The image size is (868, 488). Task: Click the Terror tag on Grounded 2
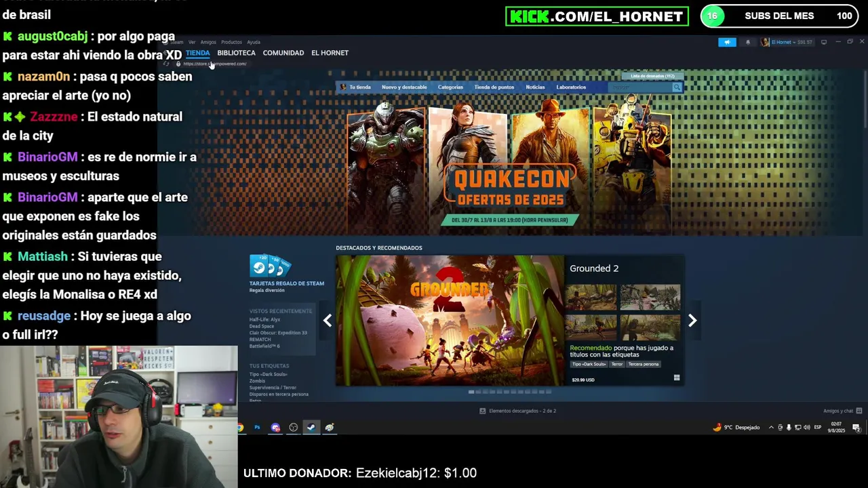(x=616, y=364)
